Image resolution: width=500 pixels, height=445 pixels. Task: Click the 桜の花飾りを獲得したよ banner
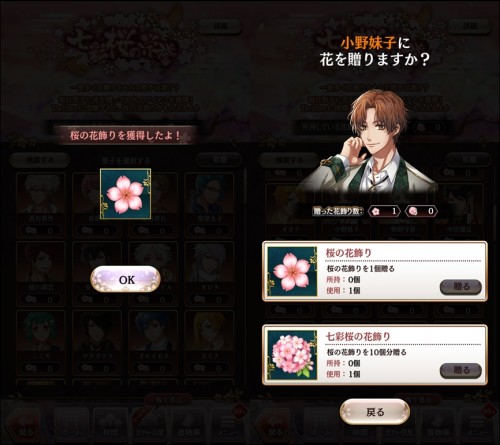click(x=125, y=136)
